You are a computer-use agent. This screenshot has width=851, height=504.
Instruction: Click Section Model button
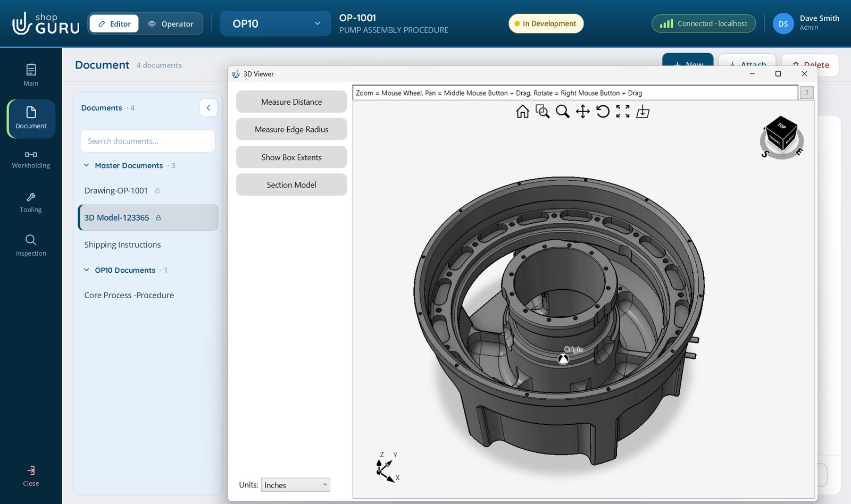[291, 184]
